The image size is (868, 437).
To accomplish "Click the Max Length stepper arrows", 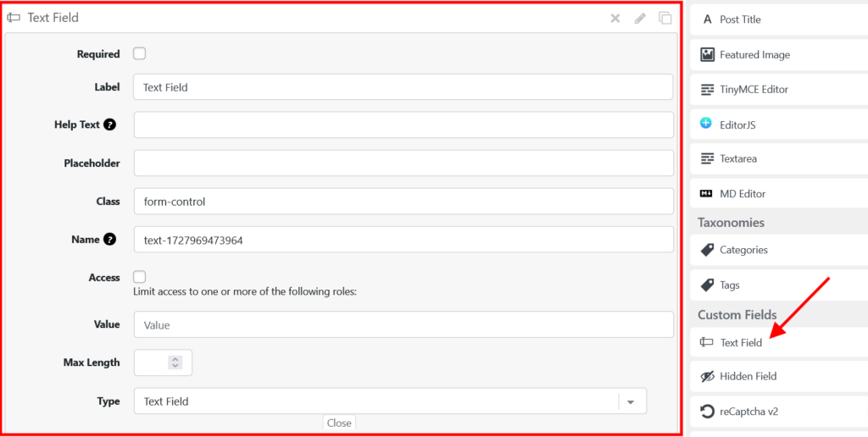I will (x=175, y=362).
